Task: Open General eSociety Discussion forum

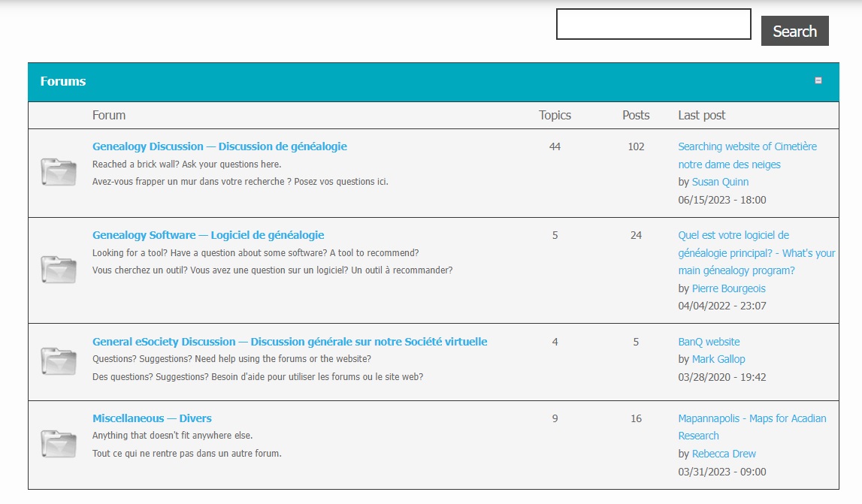Action: [289, 342]
